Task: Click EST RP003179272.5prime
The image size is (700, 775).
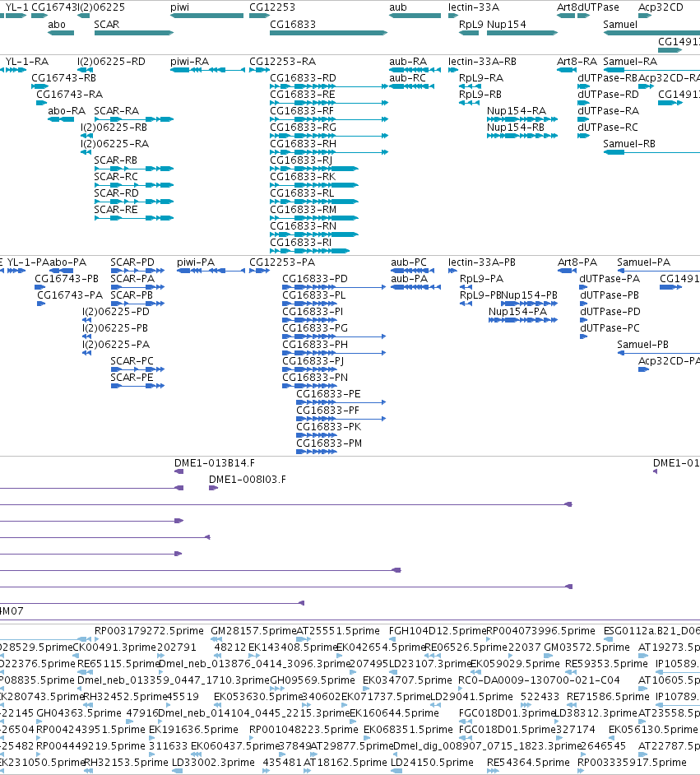Action: coord(149,631)
